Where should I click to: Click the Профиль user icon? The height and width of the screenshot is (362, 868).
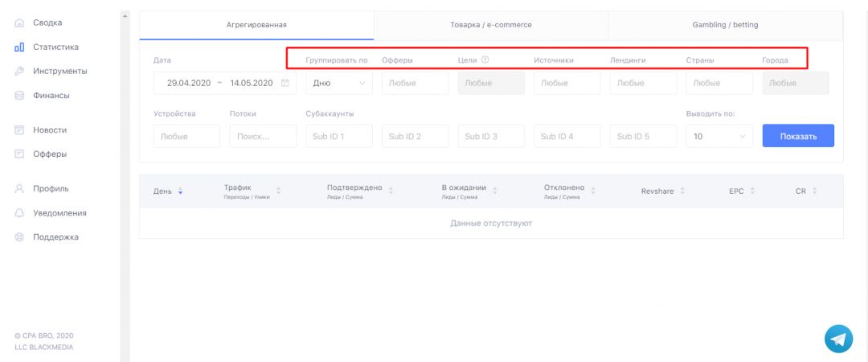pos(19,188)
